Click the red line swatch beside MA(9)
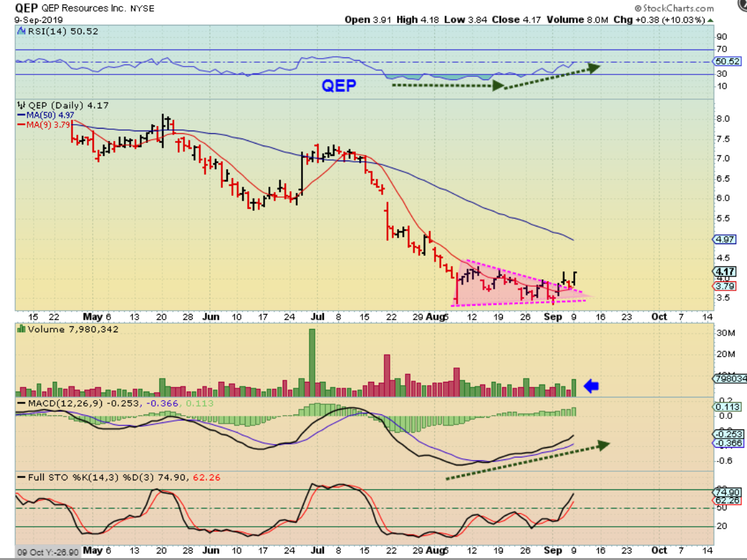The height and width of the screenshot is (560, 747). 22,125
